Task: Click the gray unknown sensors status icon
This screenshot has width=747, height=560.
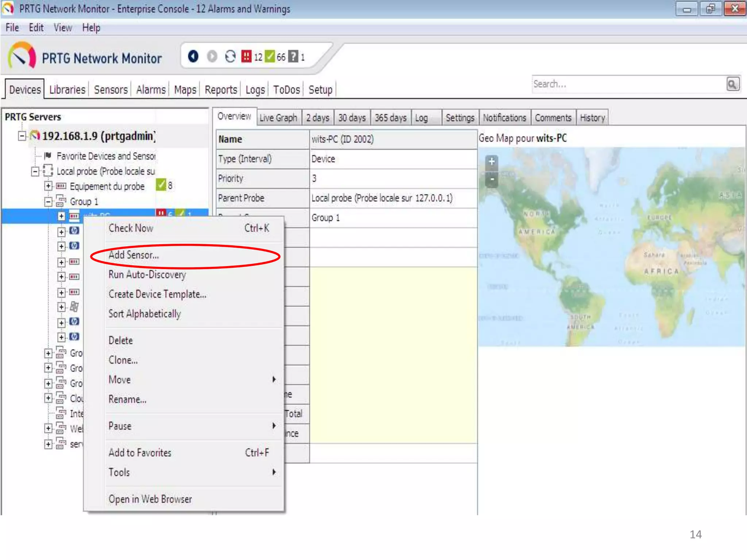Action: (293, 56)
